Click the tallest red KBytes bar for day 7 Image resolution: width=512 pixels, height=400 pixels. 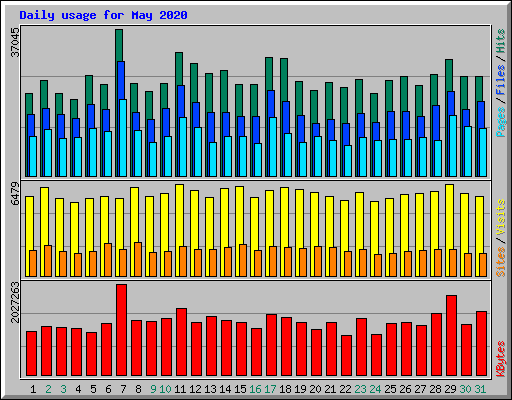click(x=121, y=330)
